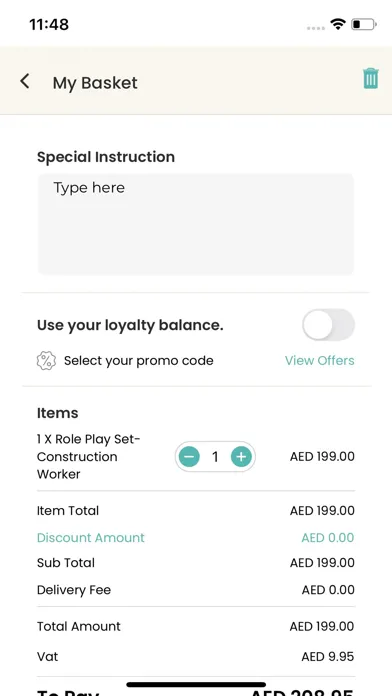392x696 pixels.
Task: Tap the 11:48 clock in status bar
Action: coord(49,24)
